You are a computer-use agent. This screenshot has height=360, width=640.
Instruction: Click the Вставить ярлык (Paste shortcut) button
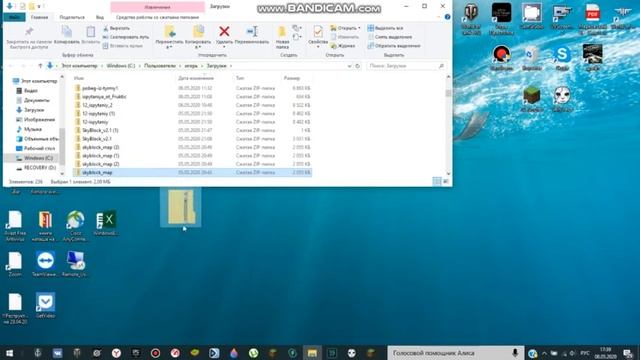(122, 46)
